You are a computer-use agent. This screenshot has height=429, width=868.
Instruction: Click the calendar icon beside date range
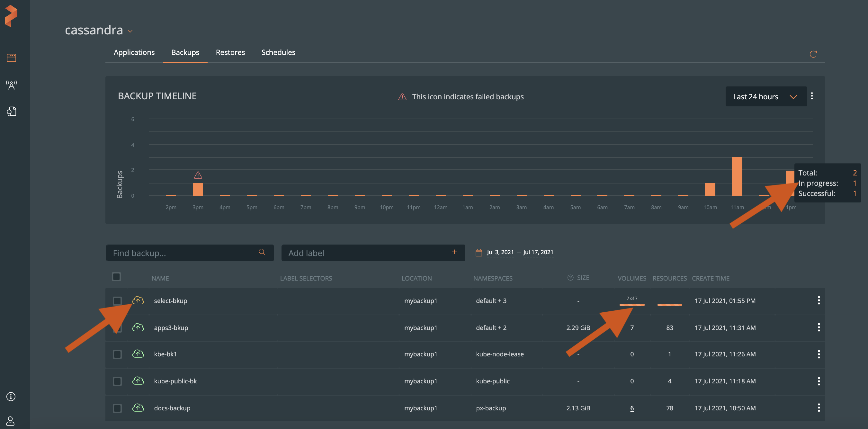click(479, 252)
